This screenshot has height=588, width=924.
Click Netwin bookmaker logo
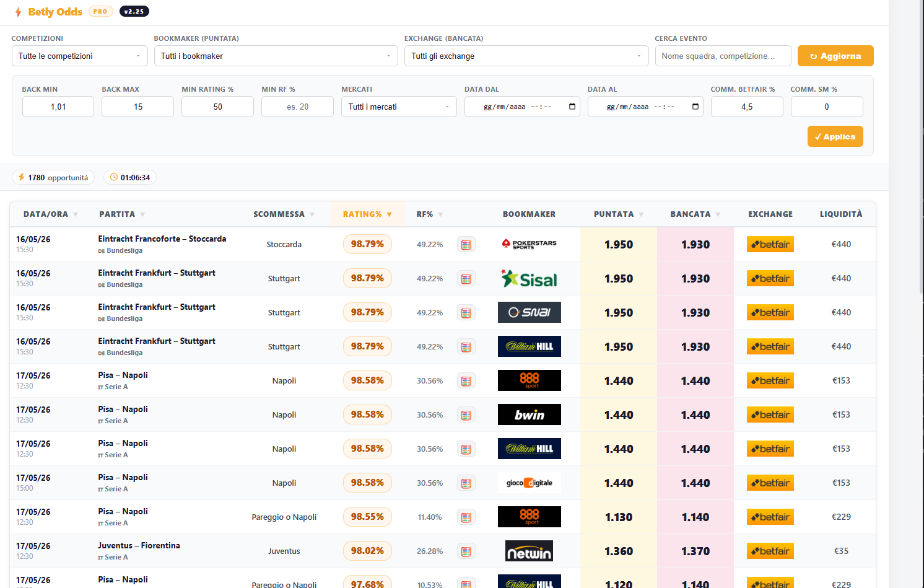click(x=530, y=551)
